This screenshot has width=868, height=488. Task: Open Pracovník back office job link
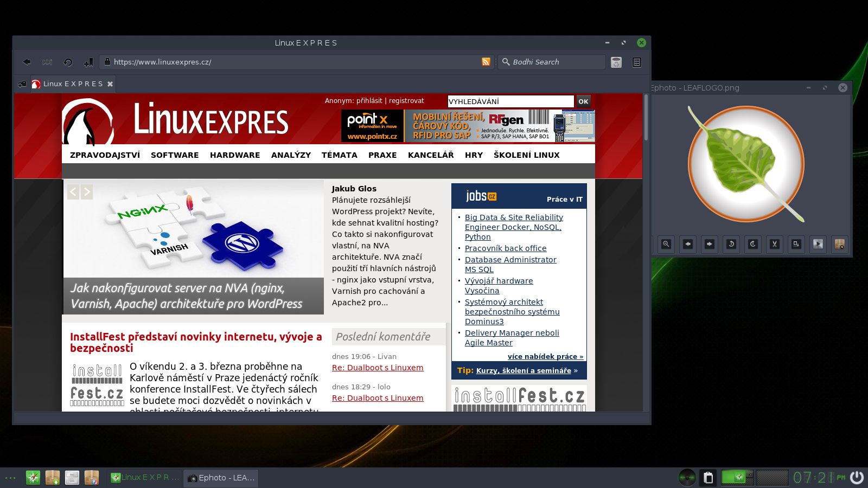coord(506,248)
